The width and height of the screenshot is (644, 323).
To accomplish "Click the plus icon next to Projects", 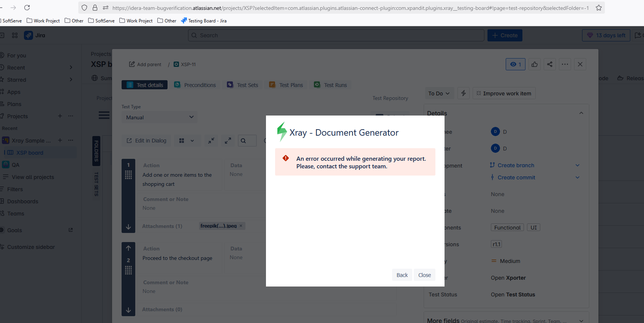I will coord(60,116).
